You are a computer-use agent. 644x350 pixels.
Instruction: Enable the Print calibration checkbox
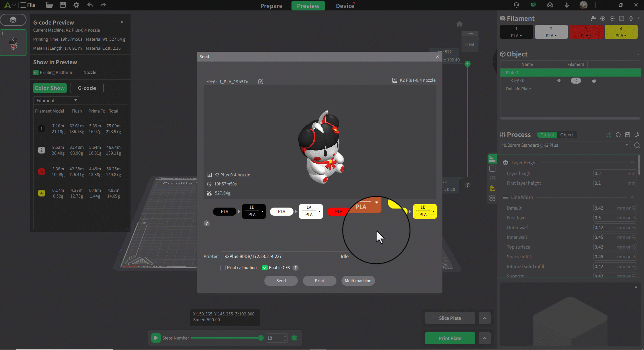pos(223,268)
